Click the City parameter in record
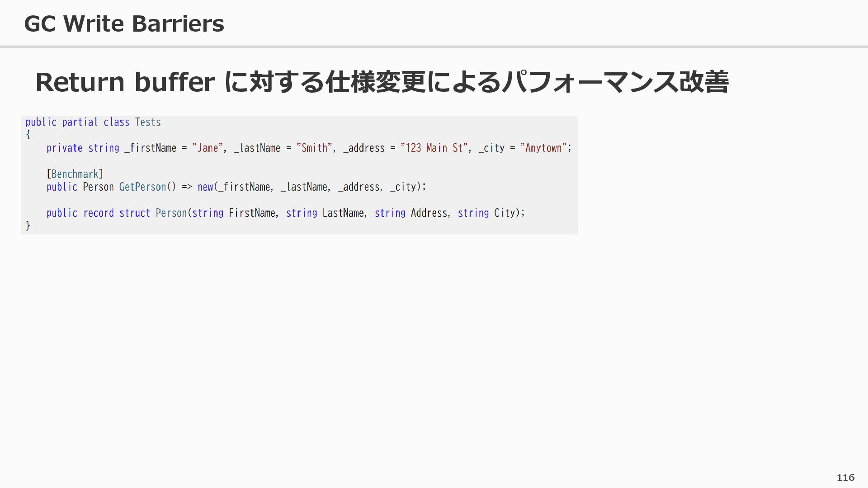 pos(504,213)
